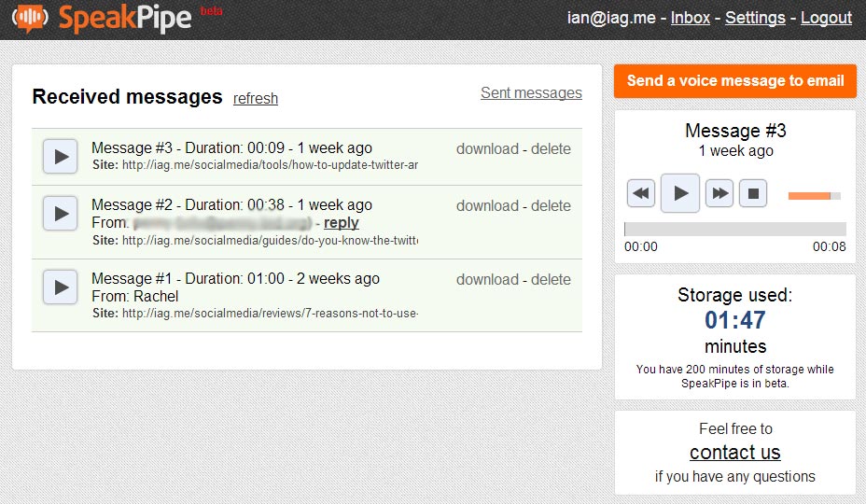
Task: Click the rewind button in the player
Action: 641,193
